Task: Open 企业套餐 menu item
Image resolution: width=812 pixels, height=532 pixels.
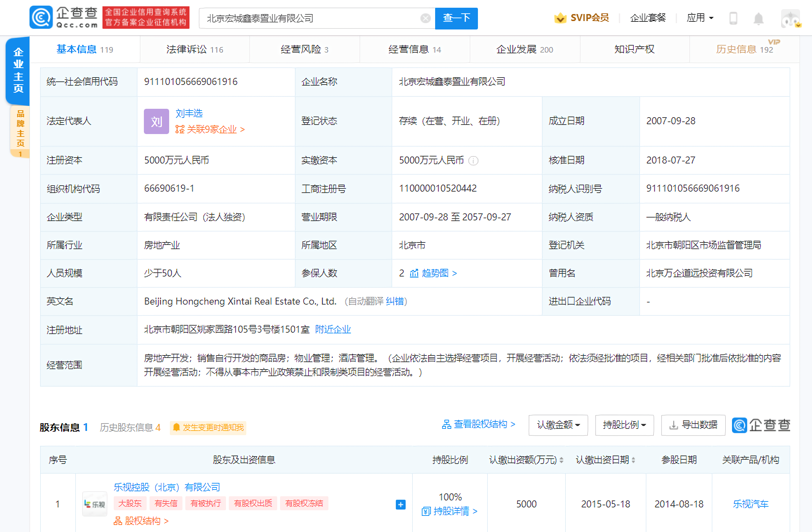Action: coord(648,18)
